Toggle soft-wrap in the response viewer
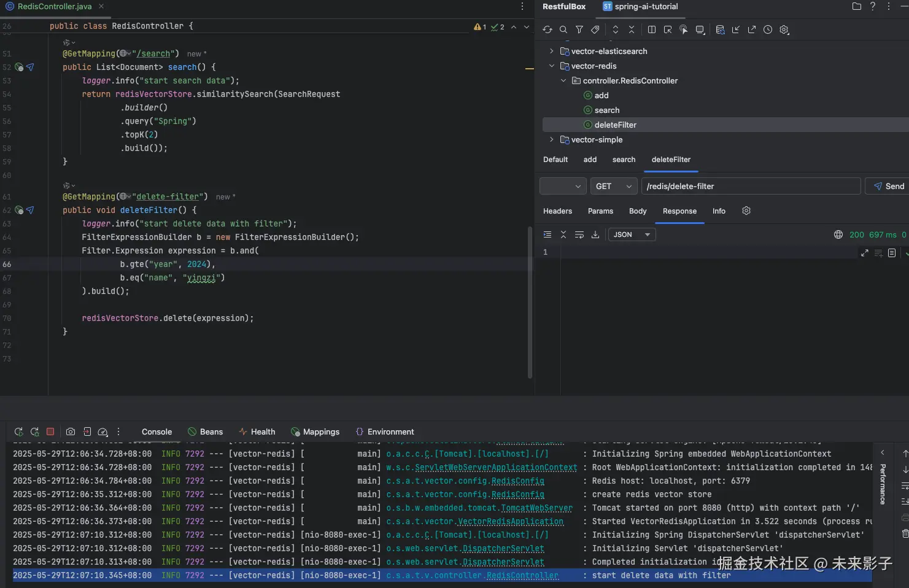Image resolution: width=909 pixels, height=588 pixels. (x=579, y=234)
